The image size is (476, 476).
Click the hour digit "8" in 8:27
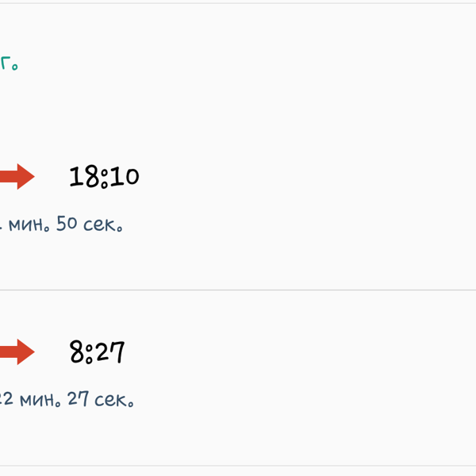click(77, 351)
